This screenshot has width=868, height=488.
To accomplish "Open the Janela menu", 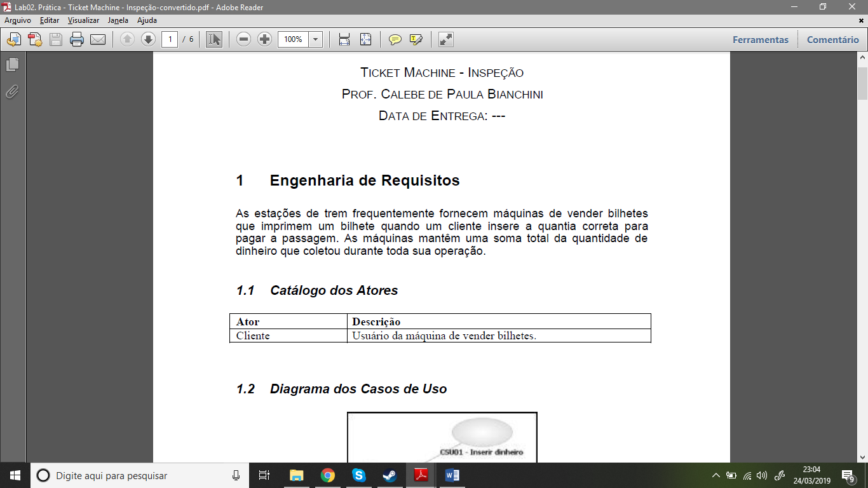I will [x=118, y=20].
